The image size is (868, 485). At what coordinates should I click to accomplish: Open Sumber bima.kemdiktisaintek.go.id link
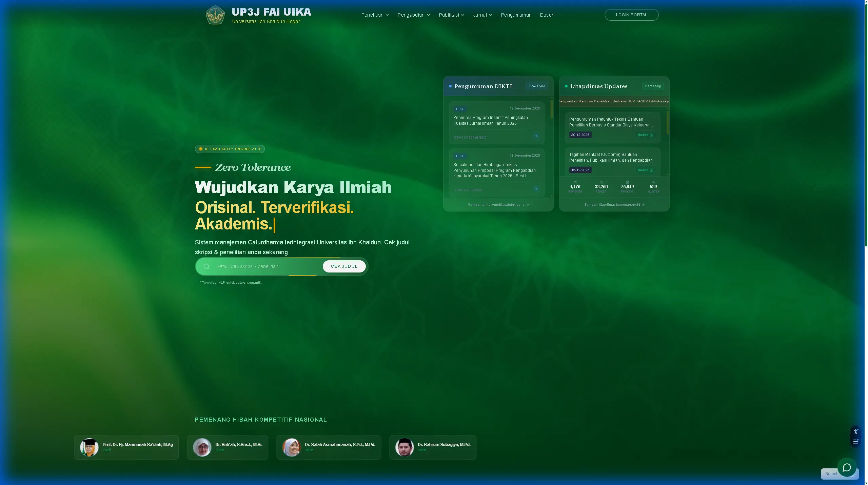[498, 205]
